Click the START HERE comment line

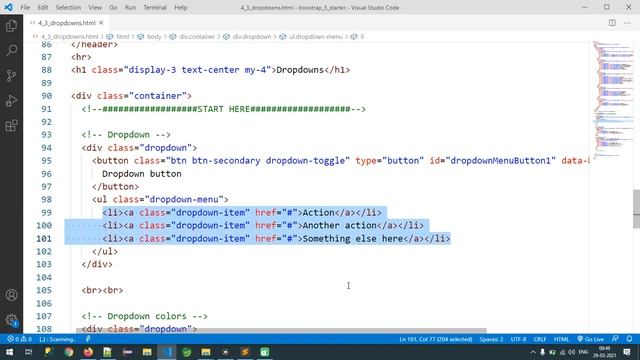(x=224, y=109)
